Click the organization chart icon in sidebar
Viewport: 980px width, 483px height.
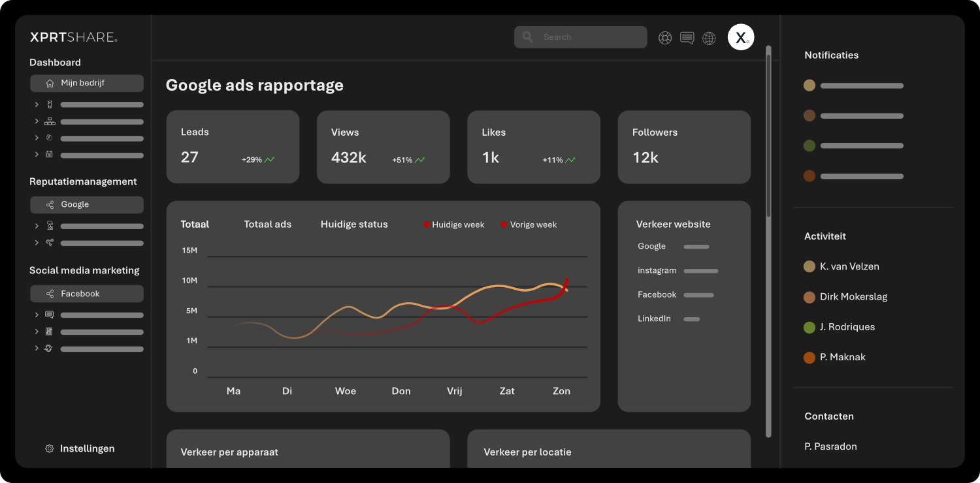pyautogui.click(x=50, y=121)
